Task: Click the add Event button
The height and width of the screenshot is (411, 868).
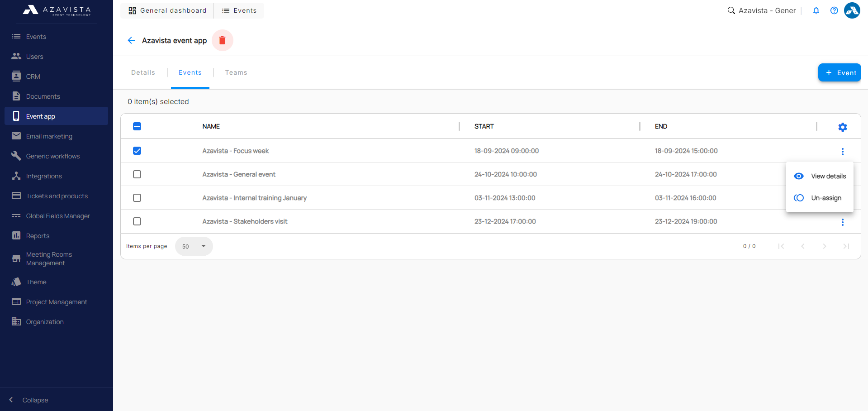Action: (x=840, y=72)
